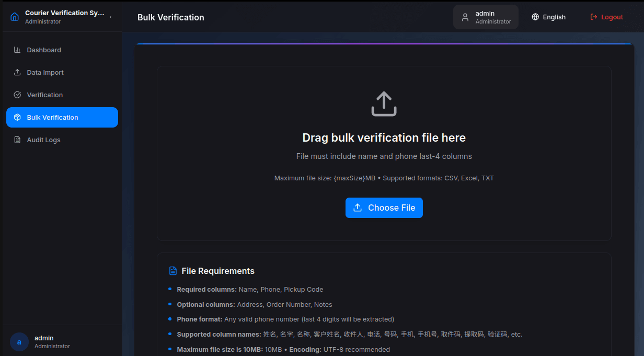Screen dimensions: 644x356
Task: Open the Audit Logs section
Action: [44, 140]
